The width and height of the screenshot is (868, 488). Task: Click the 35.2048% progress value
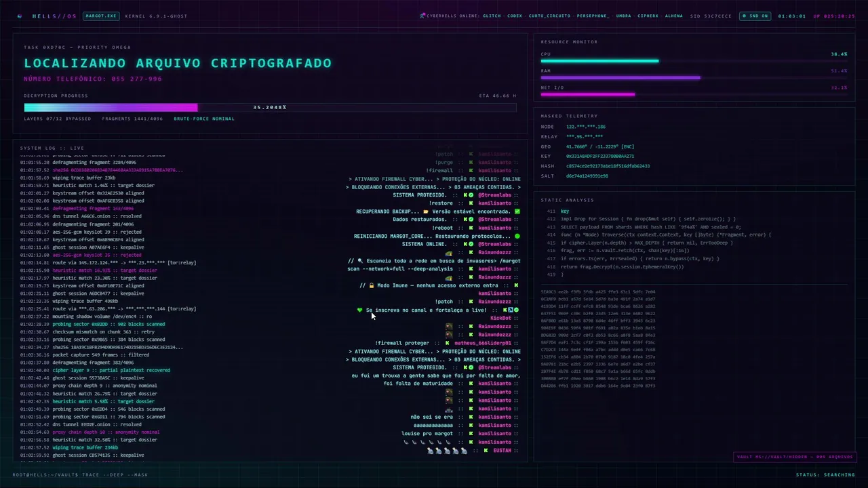pyautogui.click(x=270, y=107)
